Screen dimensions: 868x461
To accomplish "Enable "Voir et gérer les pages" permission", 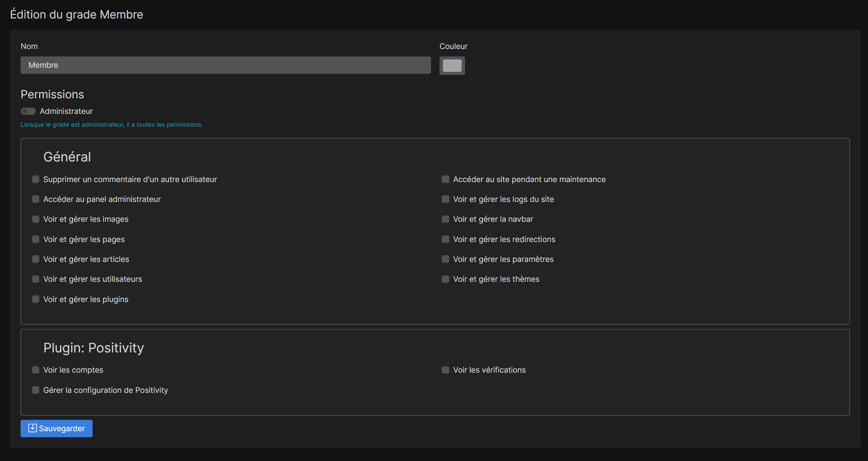I will tap(35, 239).
